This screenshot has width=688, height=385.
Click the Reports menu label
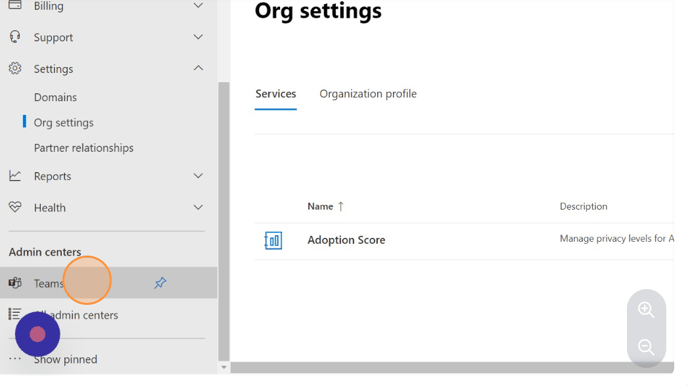(x=53, y=176)
